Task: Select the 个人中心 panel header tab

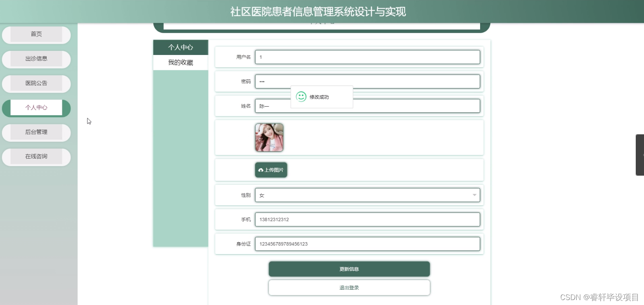Action: (180, 47)
